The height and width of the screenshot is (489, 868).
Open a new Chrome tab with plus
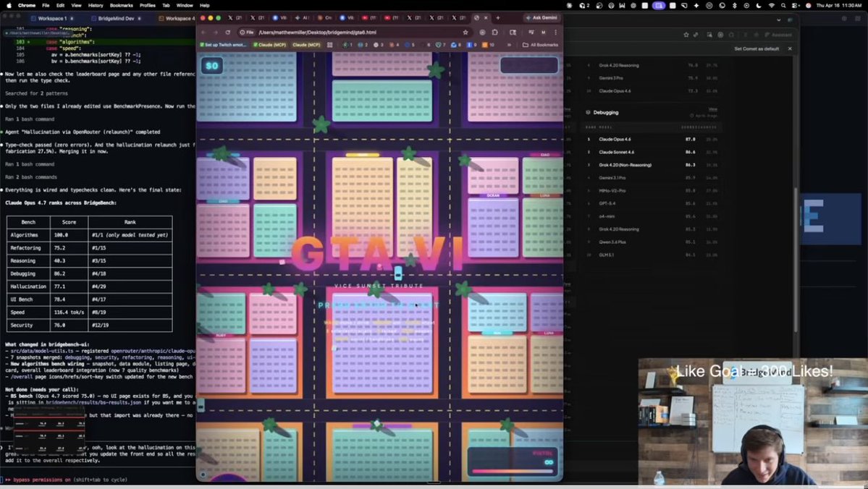[x=497, y=17]
